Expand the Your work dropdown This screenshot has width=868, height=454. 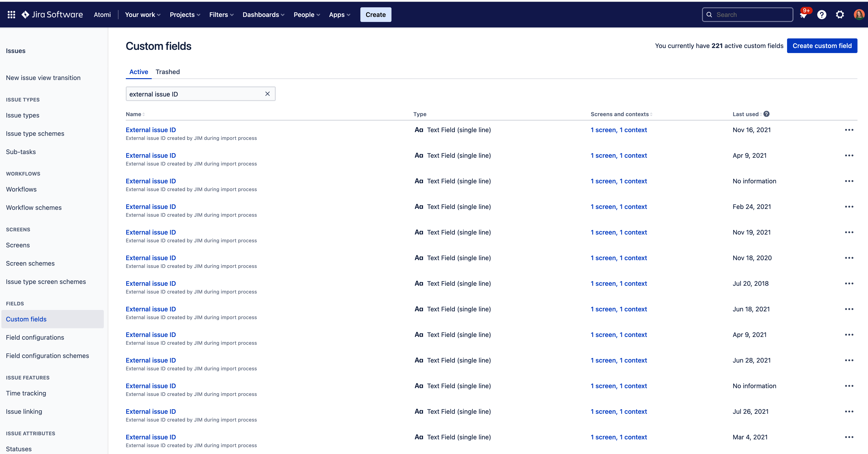pyautogui.click(x=142, y=14)
